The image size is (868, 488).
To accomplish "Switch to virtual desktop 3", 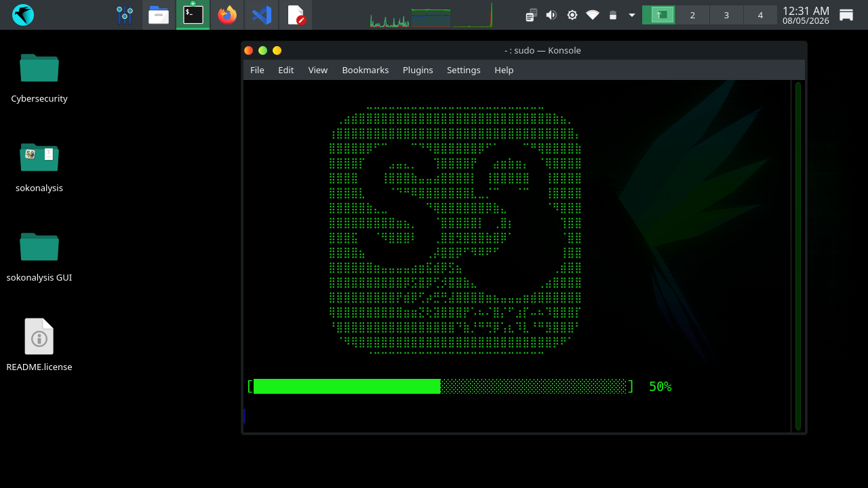I will click(726, 15).
